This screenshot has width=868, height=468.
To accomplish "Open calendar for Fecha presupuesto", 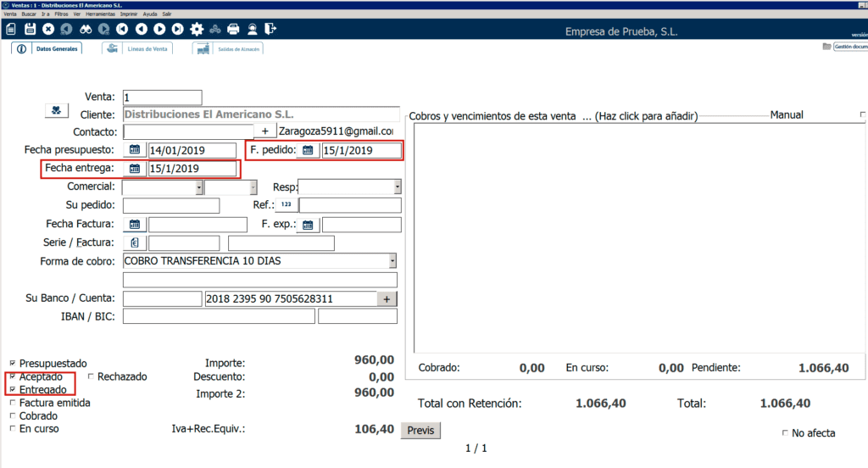I will pyautogui.click(x=134, y=150).
